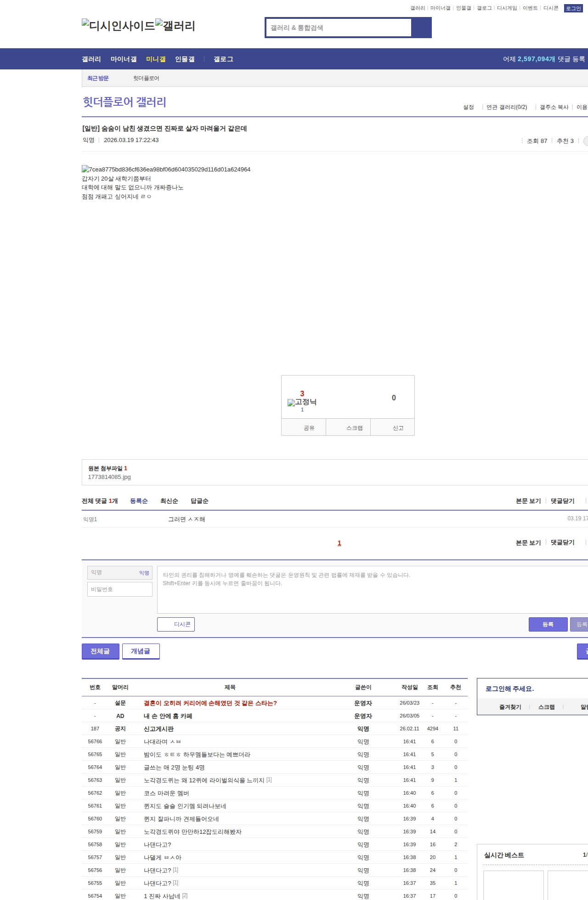
Task: Sort comments by 최신순
Action: point(169,501)
